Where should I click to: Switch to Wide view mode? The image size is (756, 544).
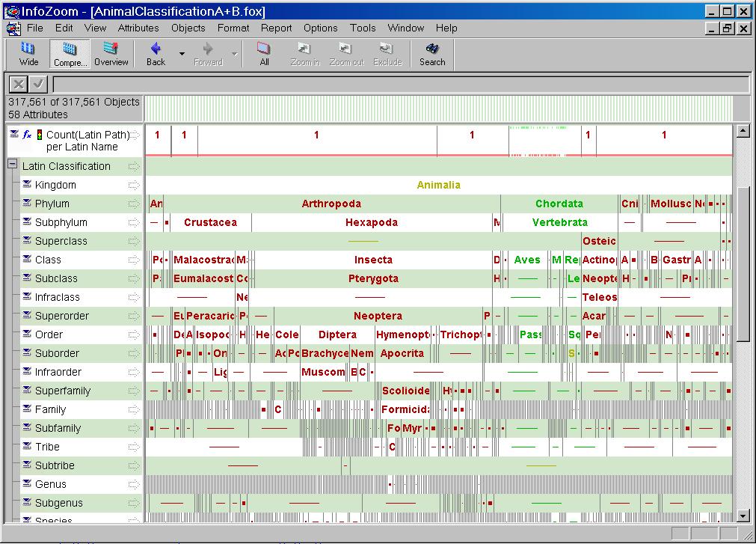coord(28,54)
